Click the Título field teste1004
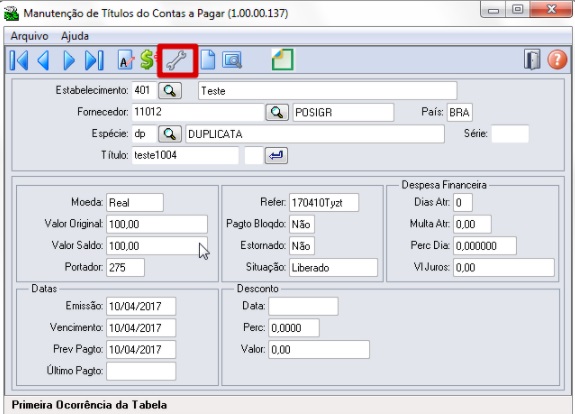 [185, 155]
